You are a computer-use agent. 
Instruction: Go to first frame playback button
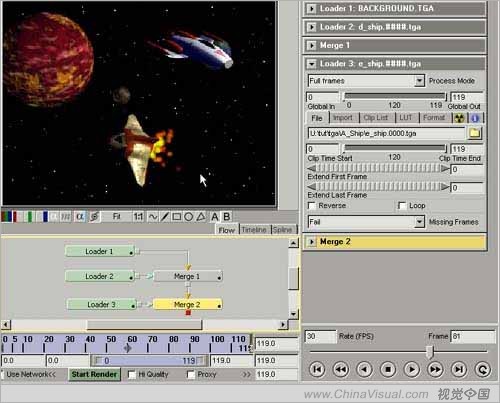coord(317,369)
